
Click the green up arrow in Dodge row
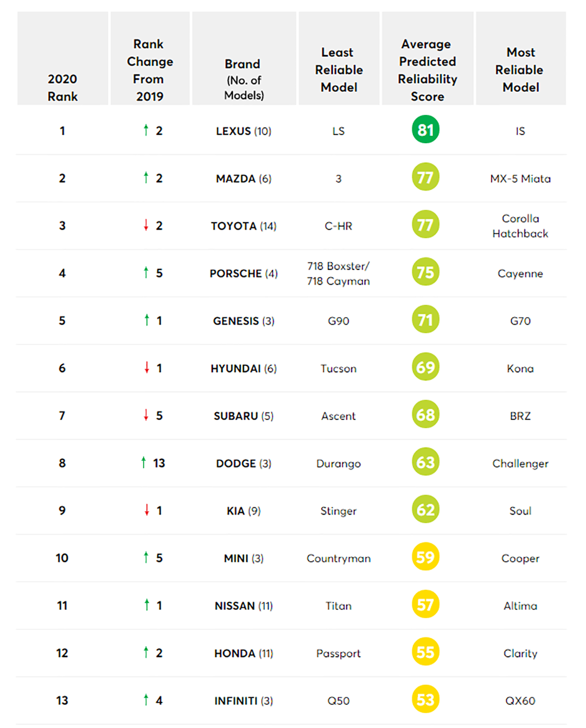pyautogui.click(x=144, y=463)
